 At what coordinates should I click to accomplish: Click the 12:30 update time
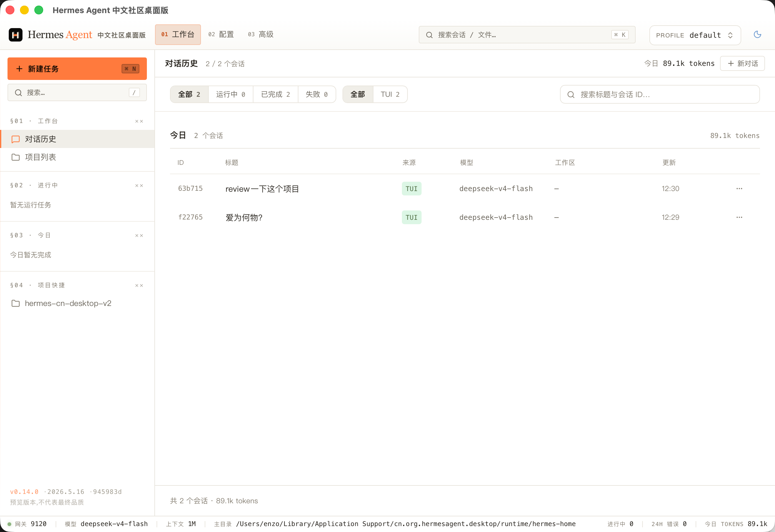(670, 189)
